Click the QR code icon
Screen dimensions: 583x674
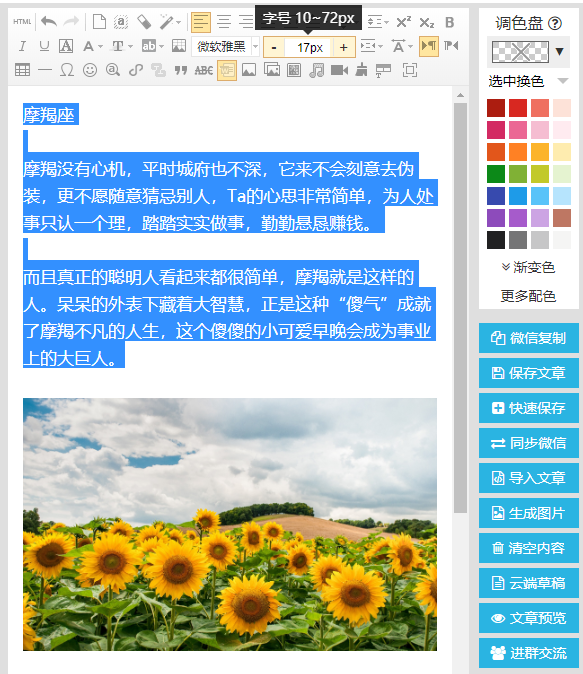click(294, 70)
